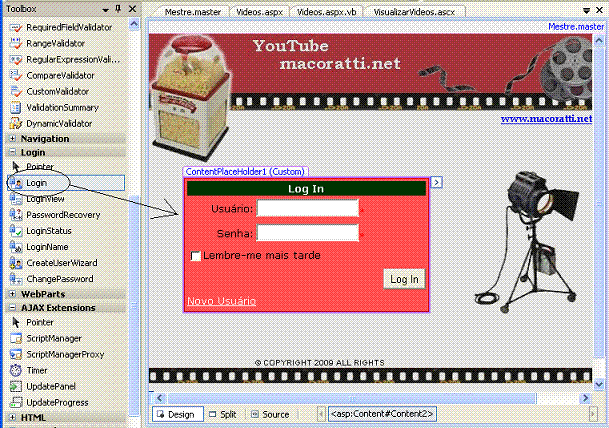The image size is (609, 428).
Task: Tick the Lembre-me mais tarde checkbox
Action: coord(196,256)
